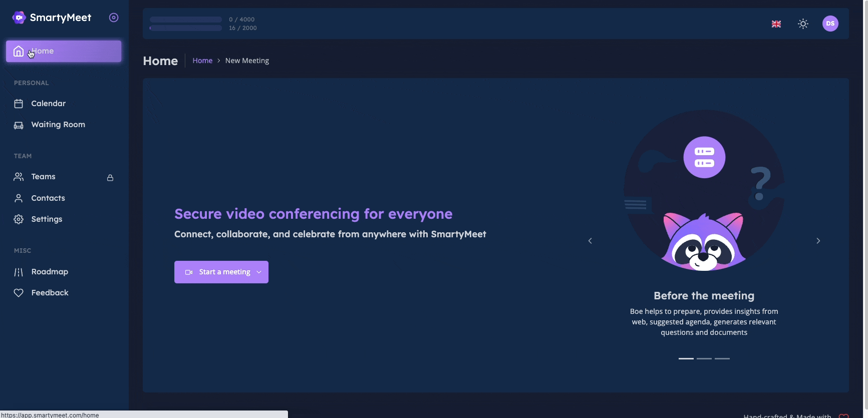868x418 pixels.
Task: Click the Waiting Room sofa icon
Action: pyautogui.click(x=19, y=125)
